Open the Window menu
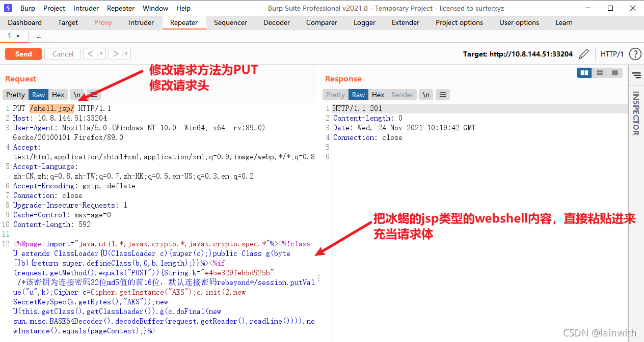The height and width of the screenshot is (342, 644). [155, 8]
